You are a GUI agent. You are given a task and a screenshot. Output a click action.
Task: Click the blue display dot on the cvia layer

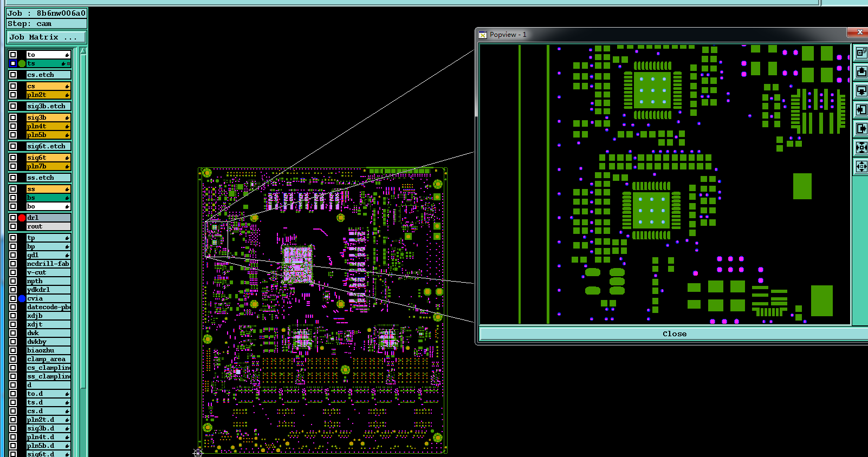[22, 298]
